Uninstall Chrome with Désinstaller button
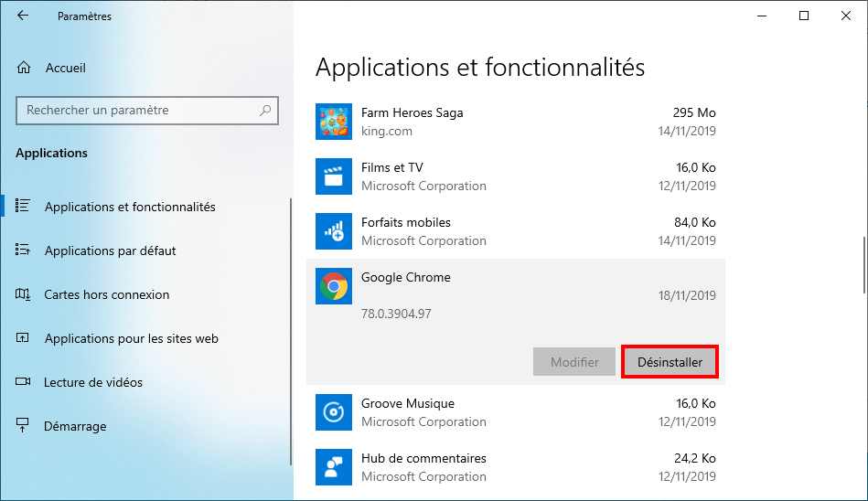This screenshot has width=868, height=501. 670,362
